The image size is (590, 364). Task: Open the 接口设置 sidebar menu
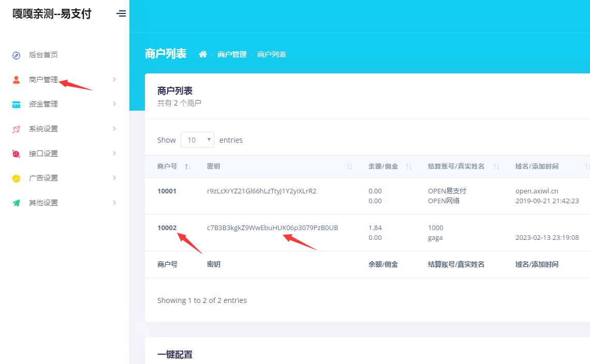click(x=43, y=154)
